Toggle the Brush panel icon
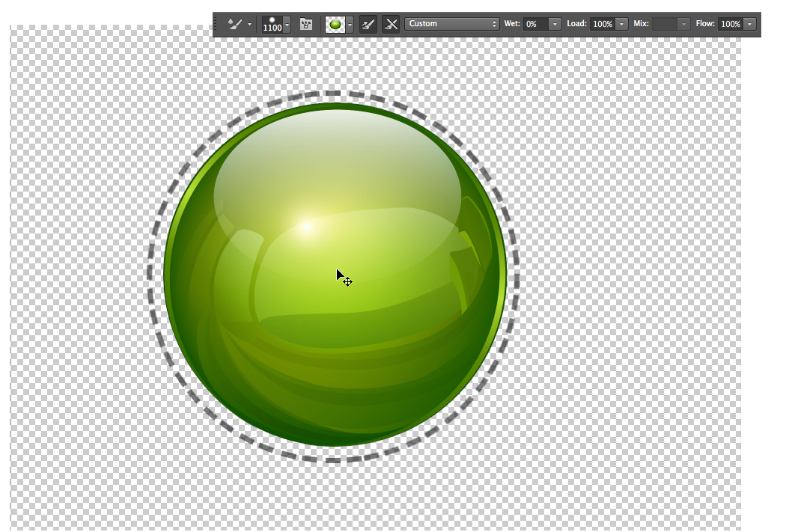 pyautogui.click(x=305, y=24)
